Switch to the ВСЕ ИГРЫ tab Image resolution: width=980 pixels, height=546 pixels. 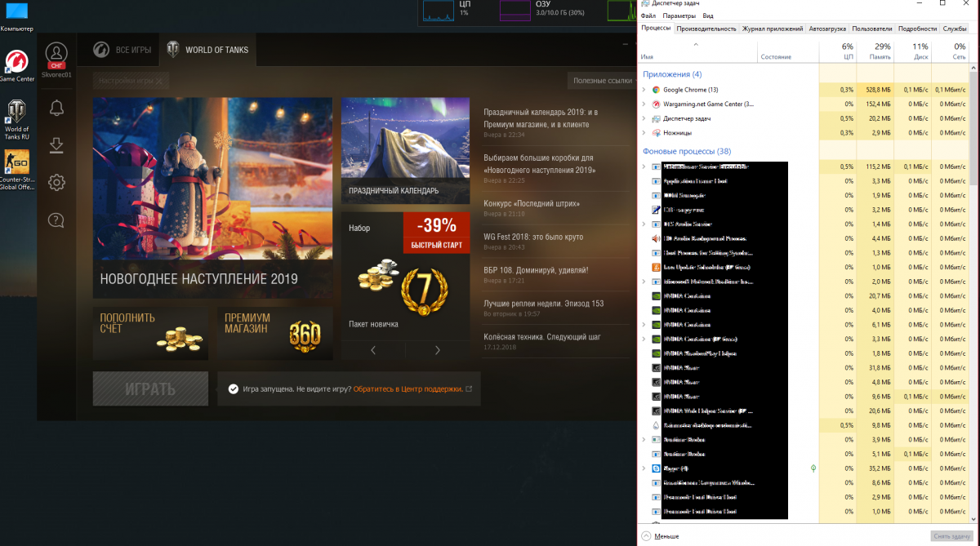click(122, 50)
